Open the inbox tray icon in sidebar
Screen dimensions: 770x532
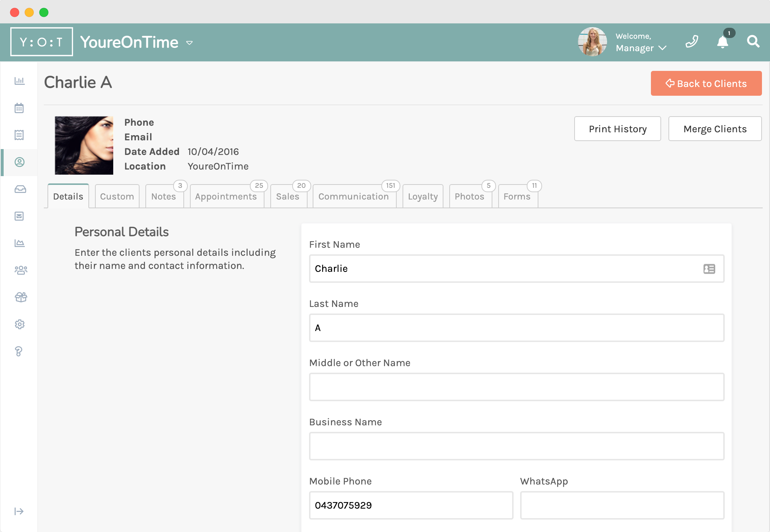[20, 189]
